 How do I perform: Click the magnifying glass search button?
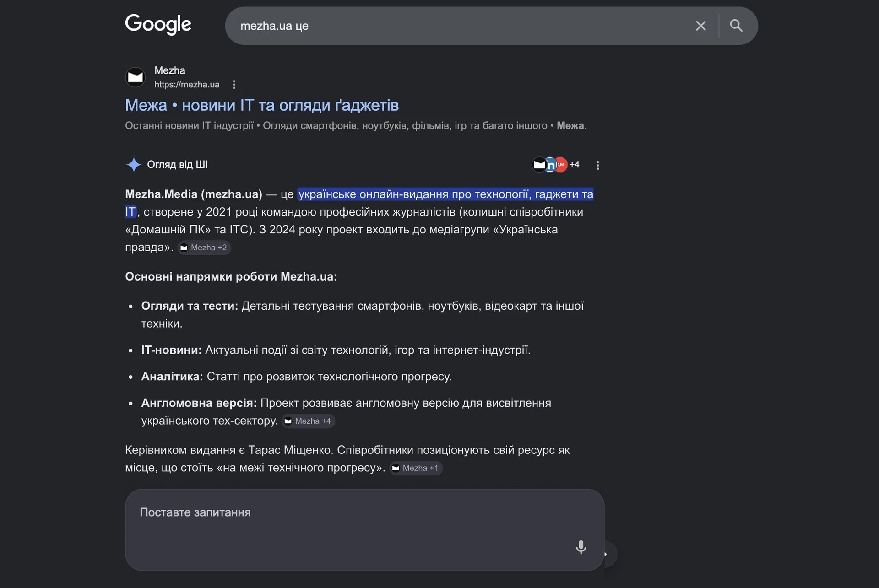click(x=736, y=26)
